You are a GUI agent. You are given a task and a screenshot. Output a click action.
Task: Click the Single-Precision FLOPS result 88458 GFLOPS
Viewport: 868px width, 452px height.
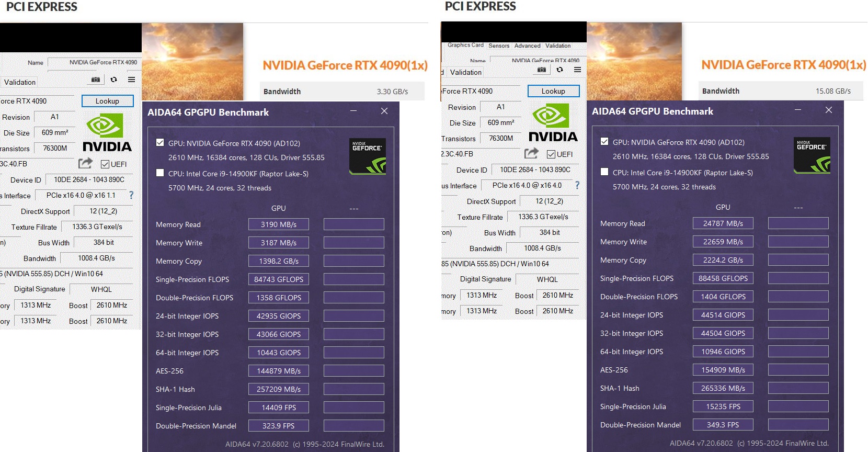[723, 278]
